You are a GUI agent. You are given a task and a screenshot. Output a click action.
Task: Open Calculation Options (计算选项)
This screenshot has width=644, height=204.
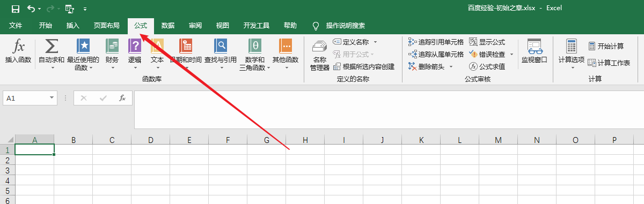click(x=571, y=55)
